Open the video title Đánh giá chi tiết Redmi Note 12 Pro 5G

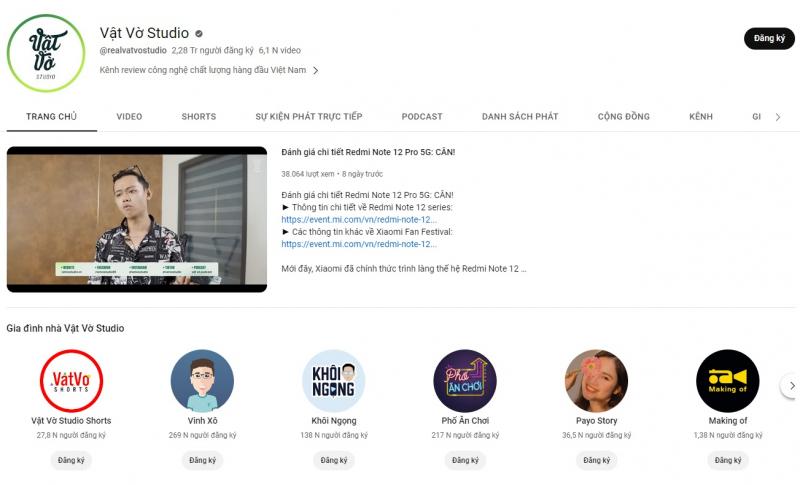[368, 152]
